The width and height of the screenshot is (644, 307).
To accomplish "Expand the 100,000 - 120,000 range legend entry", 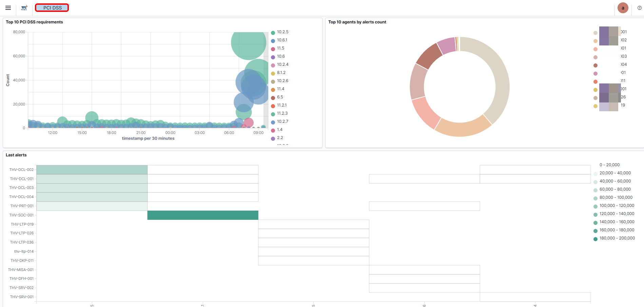I will coord(617,206).
